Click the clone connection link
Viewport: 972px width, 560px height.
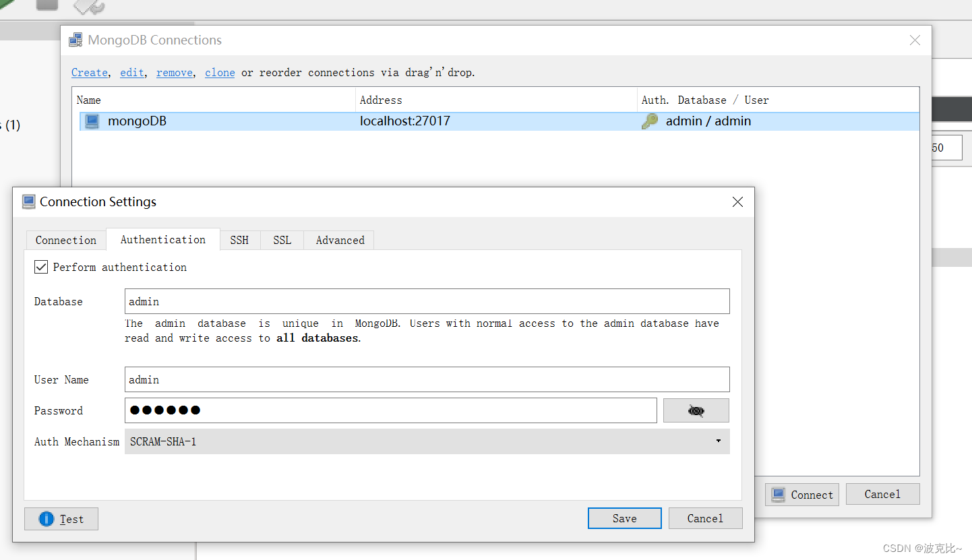coord(220,72)
